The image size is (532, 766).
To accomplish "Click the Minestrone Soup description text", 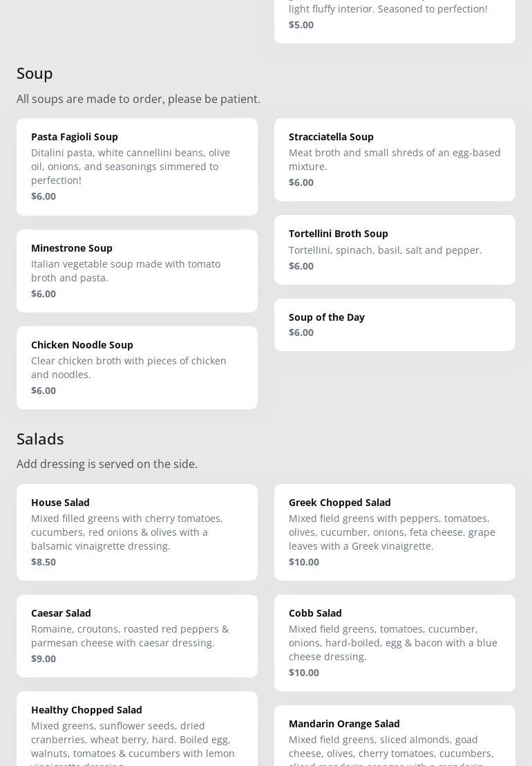I will (x=126, y=271).
